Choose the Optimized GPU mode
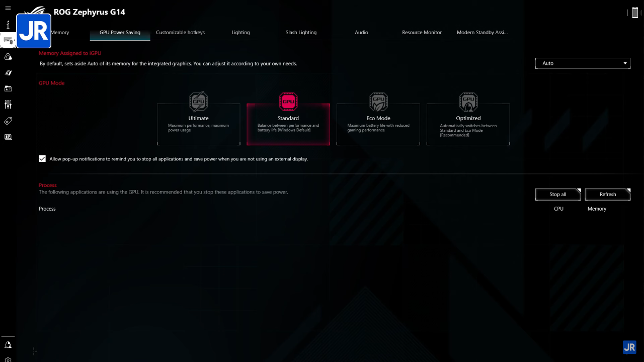The width and height of the screenshot is (644, 362). [x=468, y=124]
